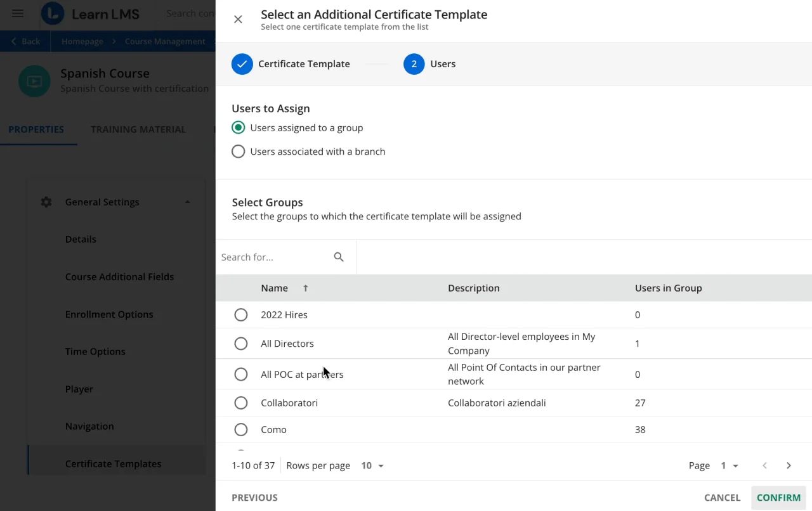Click the Previous button
The image size is (812, 511).
pos(254,498)
